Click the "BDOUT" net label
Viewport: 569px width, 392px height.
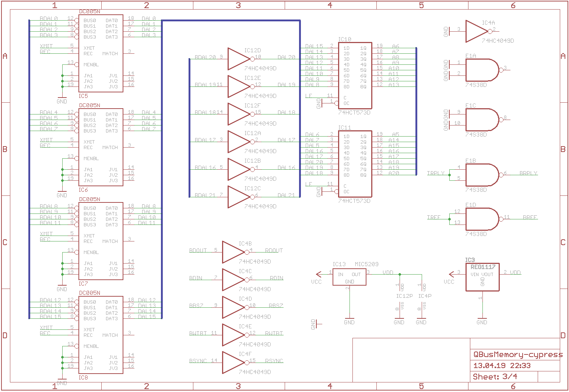click(198, 250)
